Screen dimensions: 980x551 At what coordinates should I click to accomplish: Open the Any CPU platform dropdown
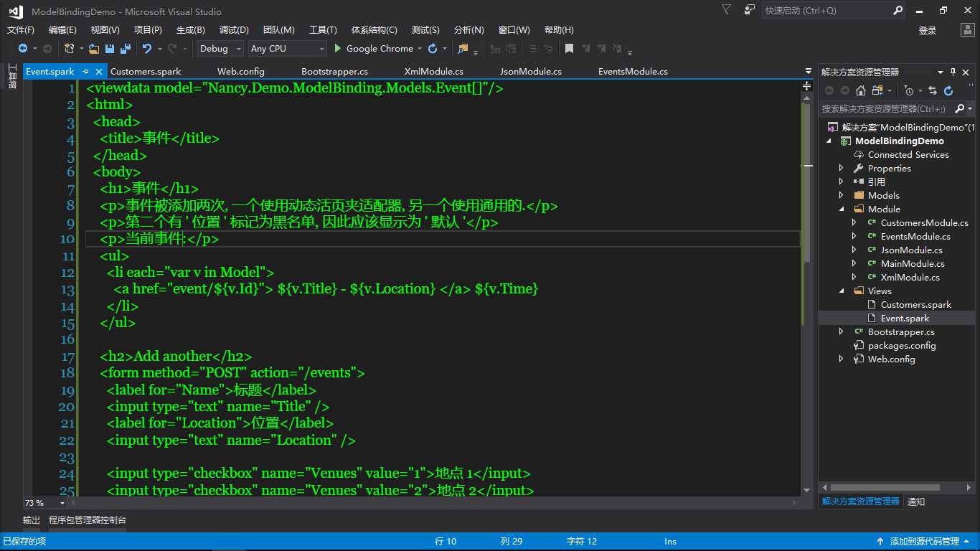[287, 49]
